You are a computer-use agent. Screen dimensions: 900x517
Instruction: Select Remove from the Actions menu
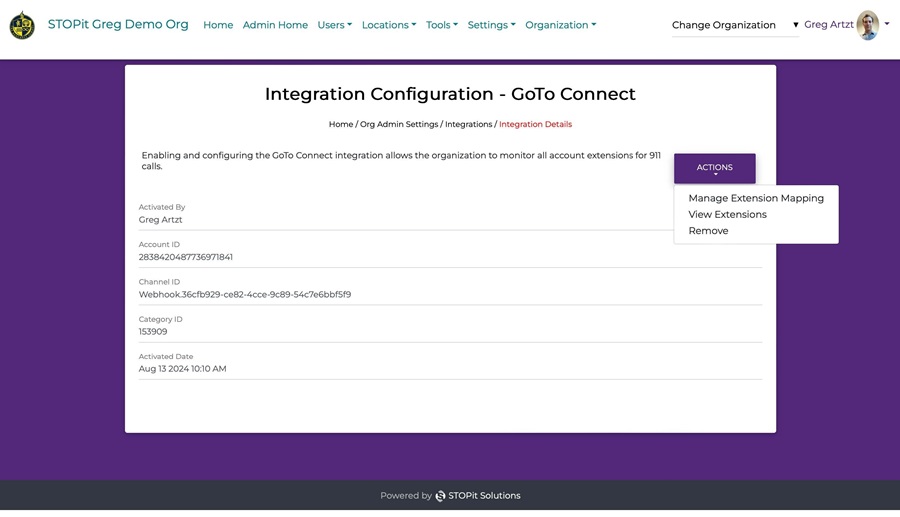click(708, 231)
